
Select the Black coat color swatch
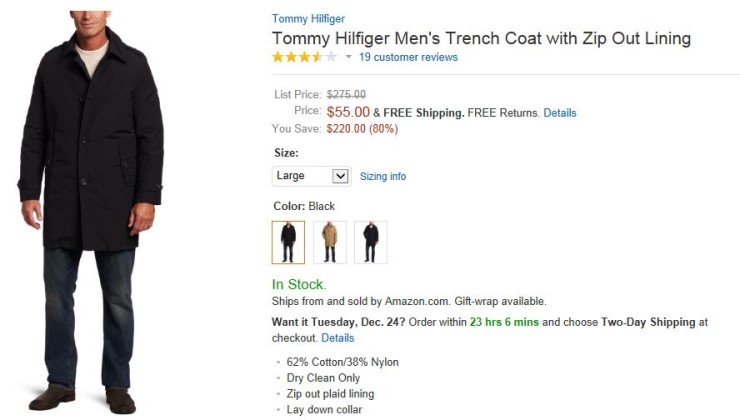click(x=288, y=242)
